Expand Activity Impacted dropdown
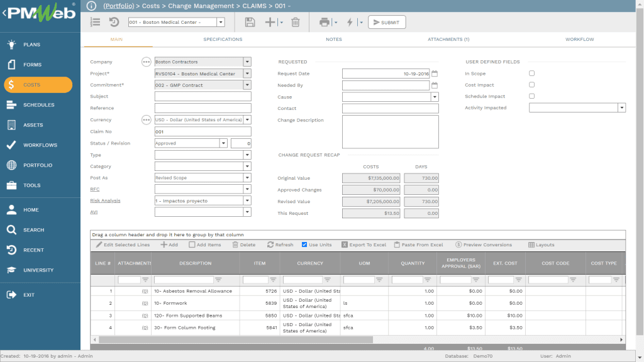 click(x=622, y=107)
